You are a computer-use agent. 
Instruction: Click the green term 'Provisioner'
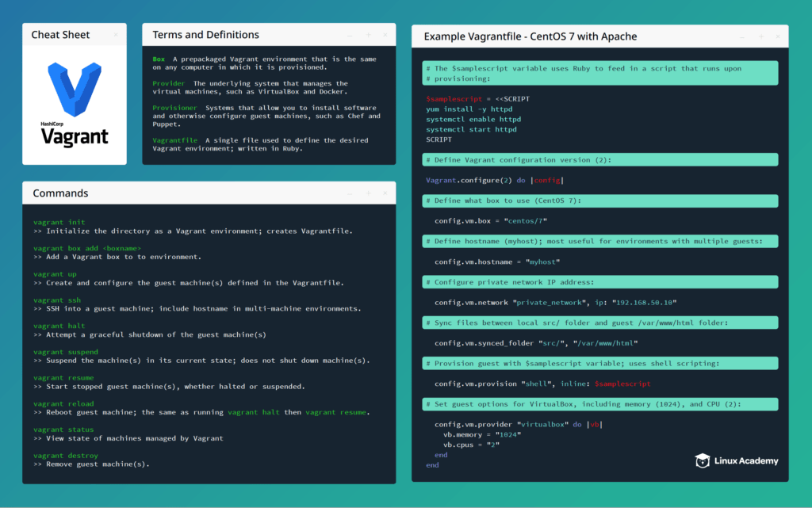click(x=174, y=108)
